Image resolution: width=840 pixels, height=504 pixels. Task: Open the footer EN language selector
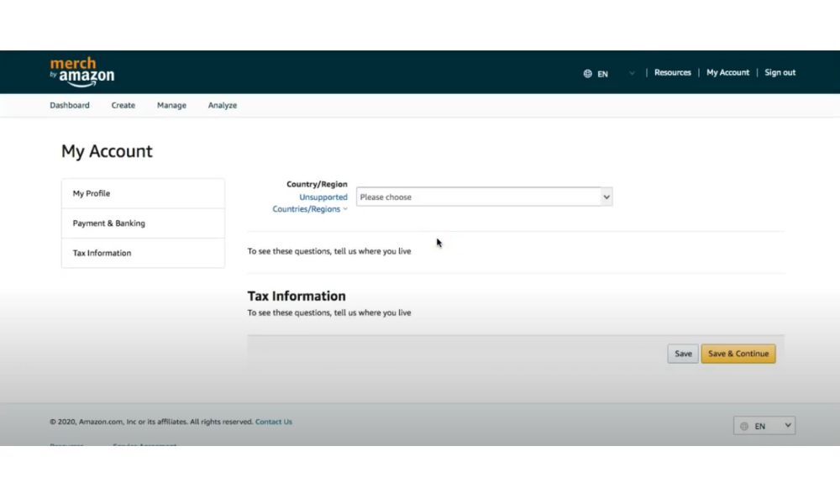tap(764, 426)
